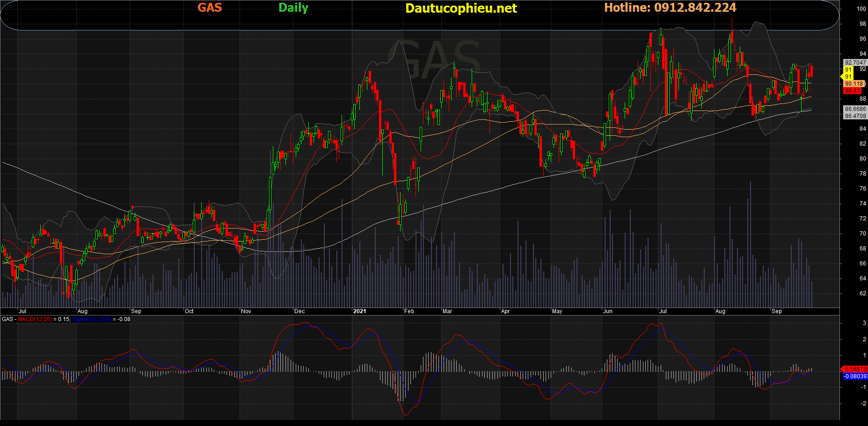Open the Dautucophieu.net website link
This screenshot has width=868, height=426.
pyautogui.click(x=461, y=8)
